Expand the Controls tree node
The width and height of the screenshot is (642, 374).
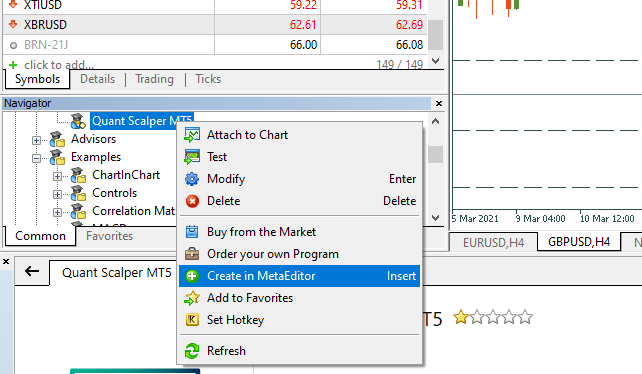click(x=57, y=194)
